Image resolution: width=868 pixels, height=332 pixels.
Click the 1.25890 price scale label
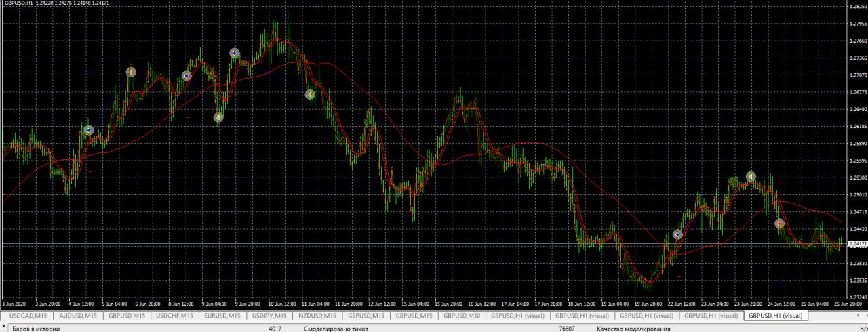pos(858,143)
